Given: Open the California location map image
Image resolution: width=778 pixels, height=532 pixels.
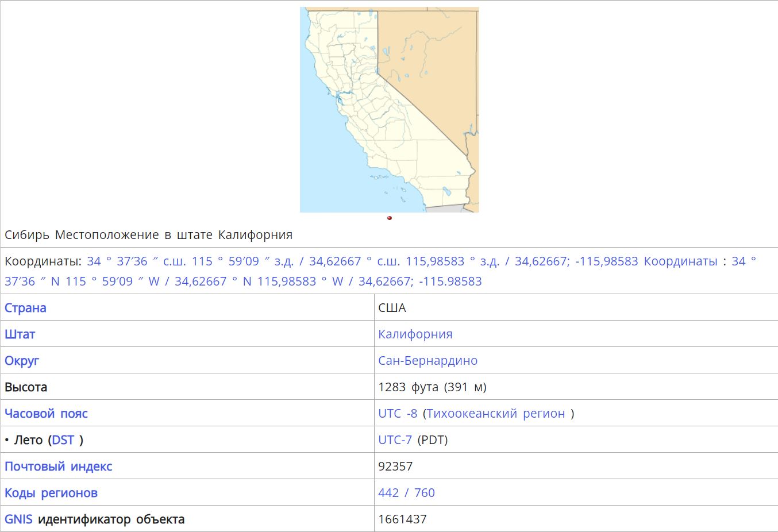Looking at the screenshot, I should pos(389,110).
